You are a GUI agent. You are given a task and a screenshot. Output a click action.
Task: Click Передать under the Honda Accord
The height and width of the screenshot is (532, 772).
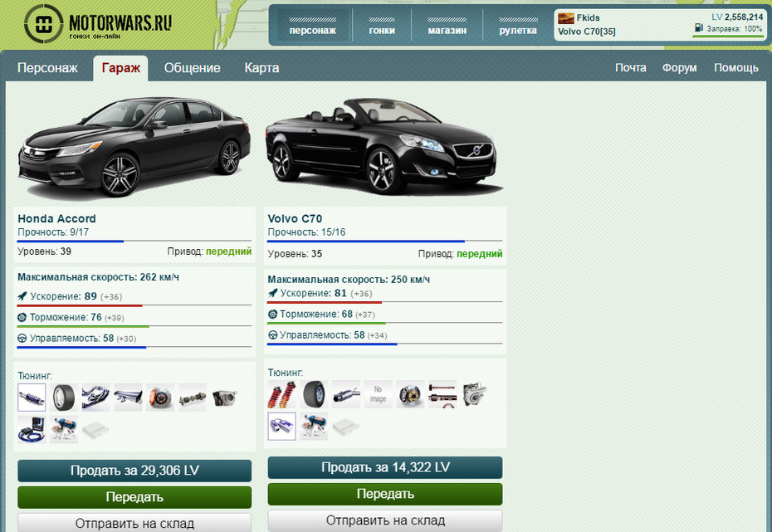[134, 497]
